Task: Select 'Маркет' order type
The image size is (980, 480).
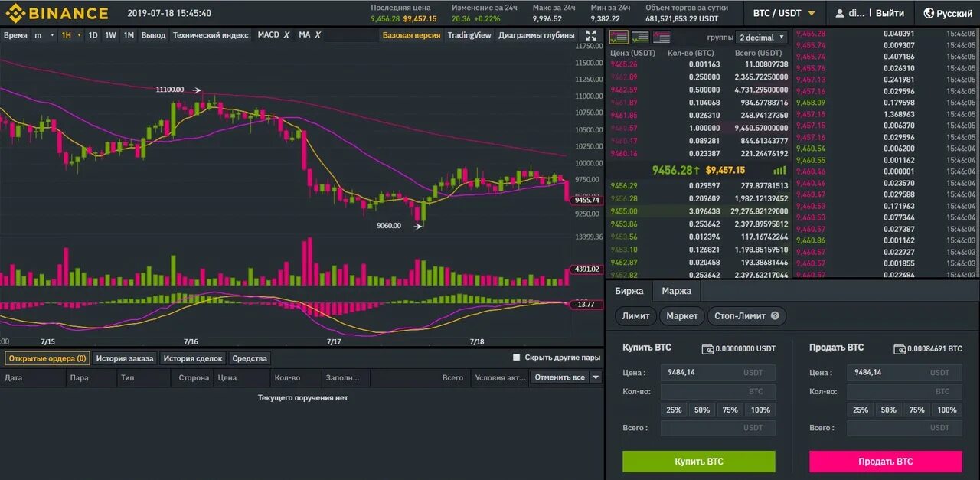Action: click(682, 315)
